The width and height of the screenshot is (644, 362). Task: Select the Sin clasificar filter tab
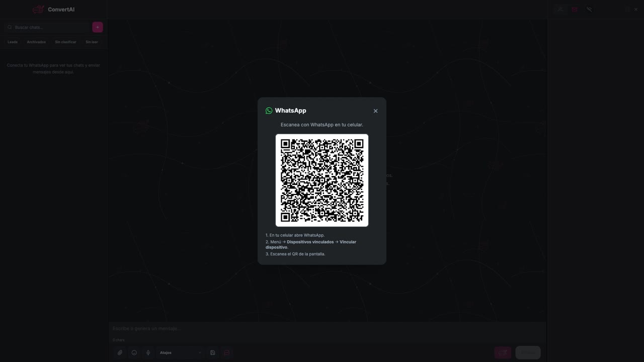point(65,42)
